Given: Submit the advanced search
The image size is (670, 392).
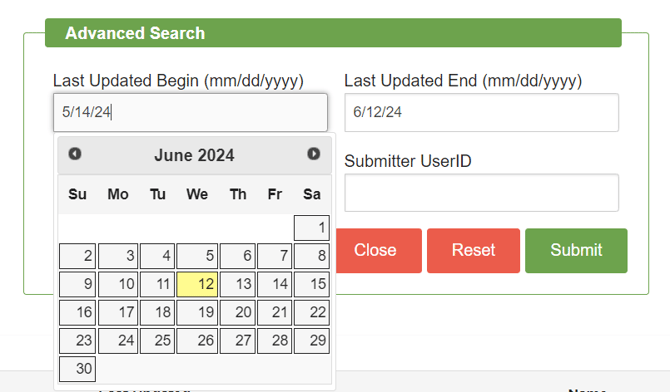Looking at the screenshot, I should pos(576,251).
